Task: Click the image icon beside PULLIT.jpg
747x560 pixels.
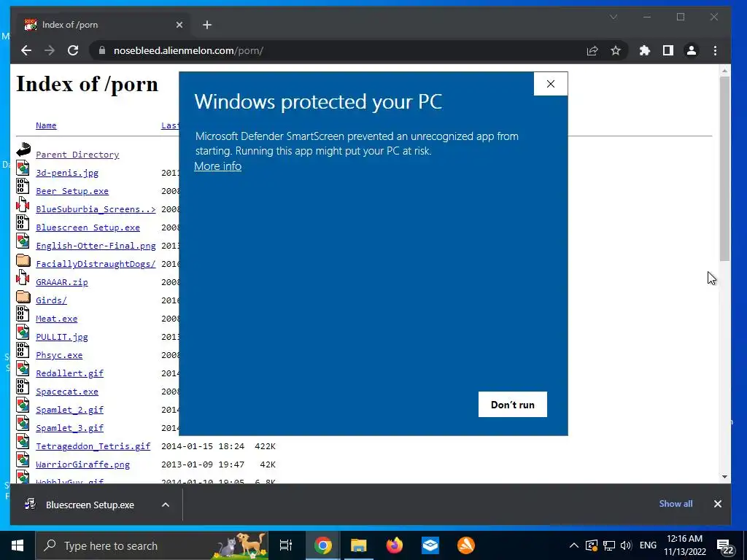Action: coord(23,332)
